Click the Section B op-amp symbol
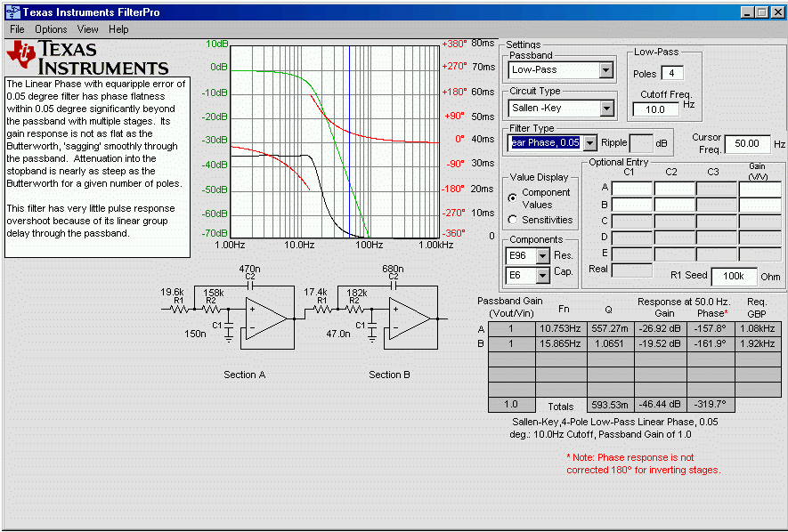 (410, 318)
